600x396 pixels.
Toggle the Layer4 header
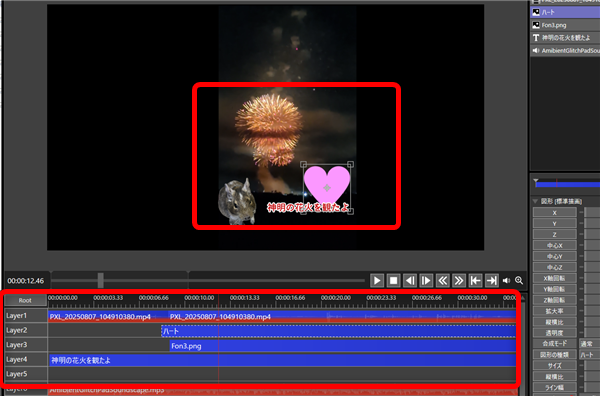point(25,359)
